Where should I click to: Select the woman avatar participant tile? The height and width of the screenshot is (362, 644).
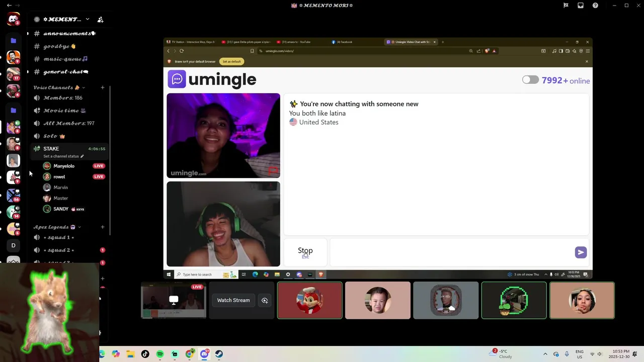pos(582,300)
